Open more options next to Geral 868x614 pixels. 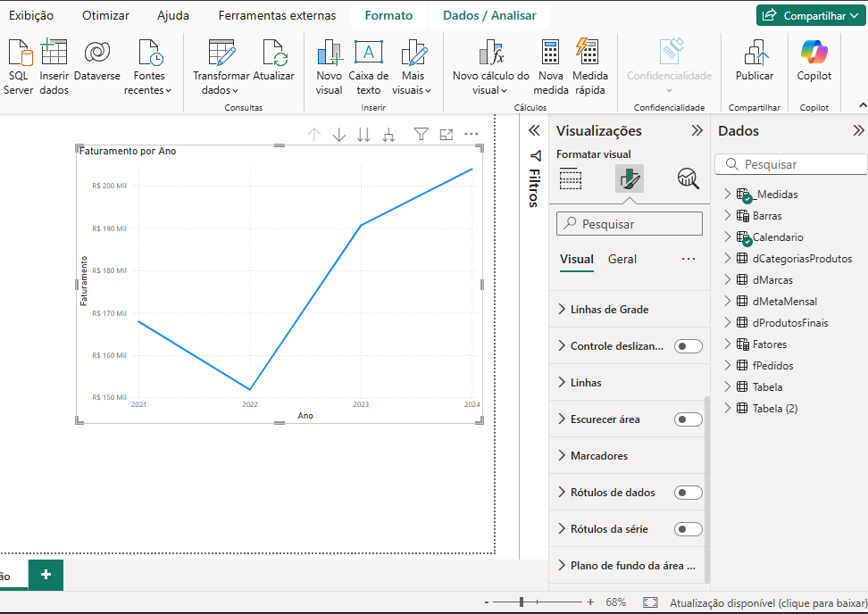point(689,259)
